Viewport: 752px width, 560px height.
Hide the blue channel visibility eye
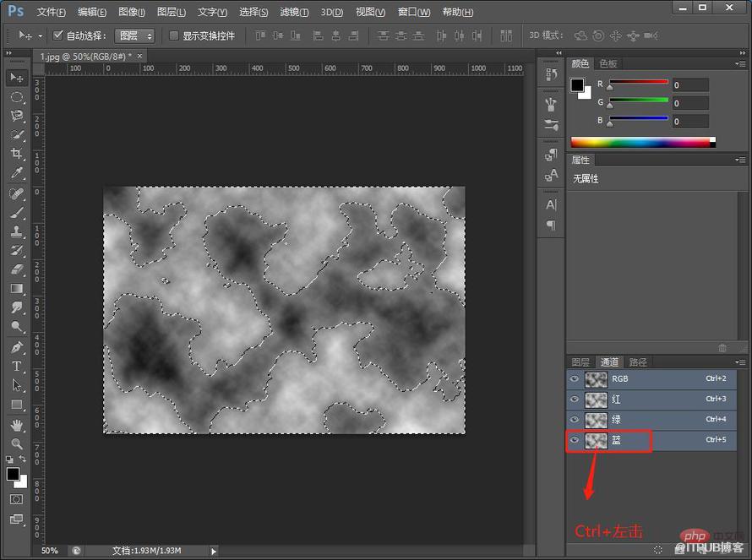click(574, 439)
